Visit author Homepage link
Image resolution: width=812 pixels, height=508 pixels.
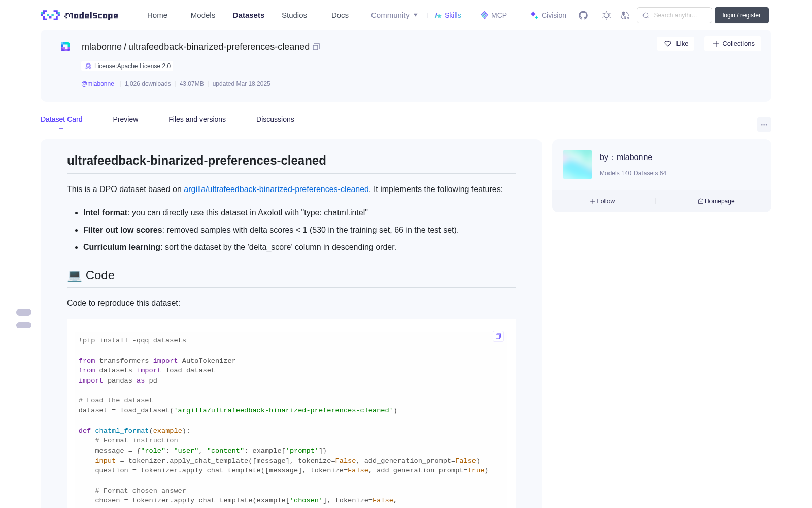tap(716, 201)
